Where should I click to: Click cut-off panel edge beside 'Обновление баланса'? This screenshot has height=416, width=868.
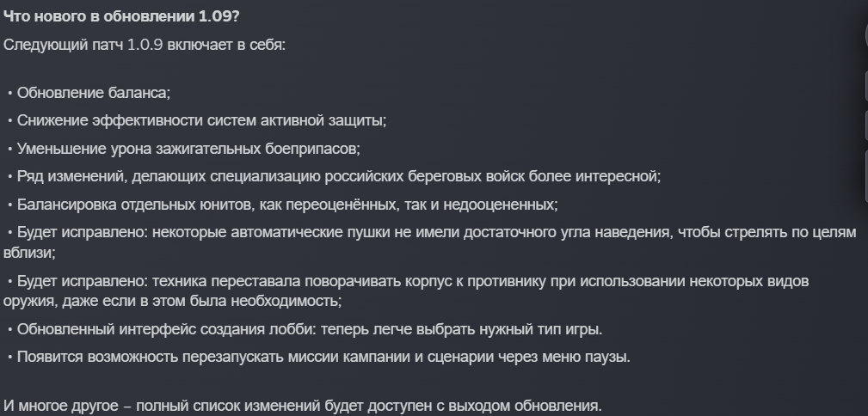click(x=865, y=88)
